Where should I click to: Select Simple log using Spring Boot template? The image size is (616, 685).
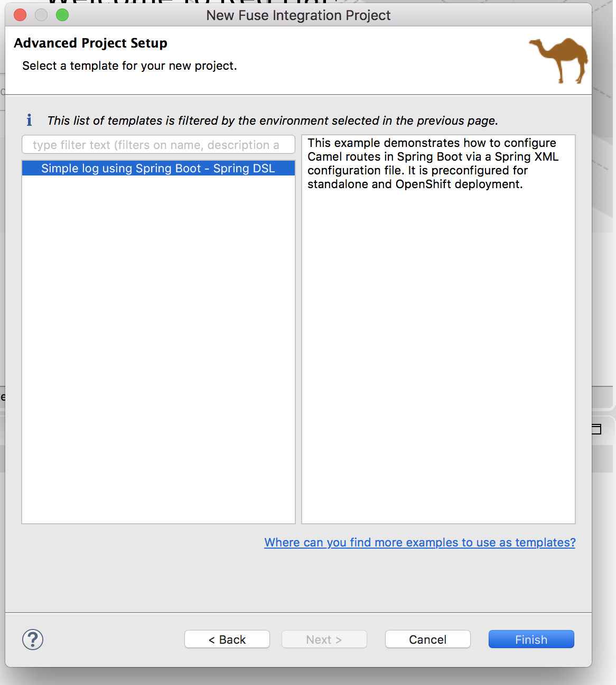click(x=158, y=168)
